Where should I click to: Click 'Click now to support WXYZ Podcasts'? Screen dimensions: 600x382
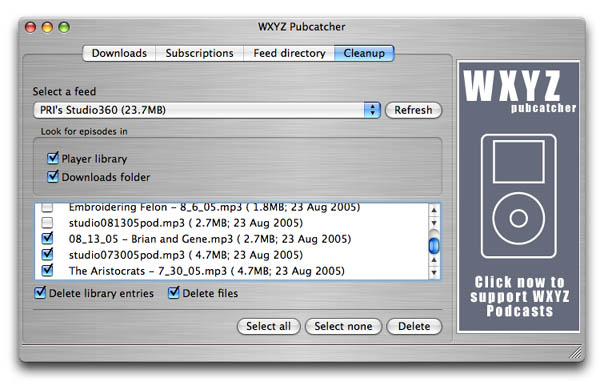(x=519, y=297)
